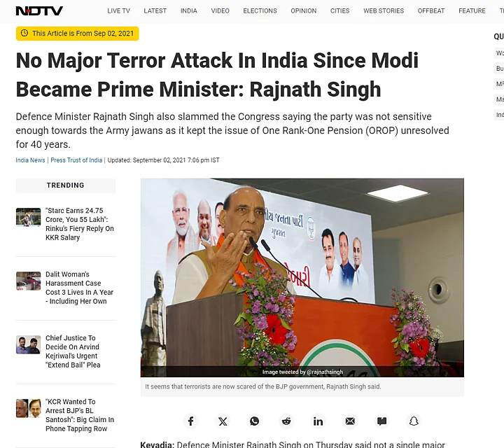Open KCR and BL Santosh story thumbnail
The width and height of the screenshot is (504, 448).
pyautogui.click(x=28, y=408)
